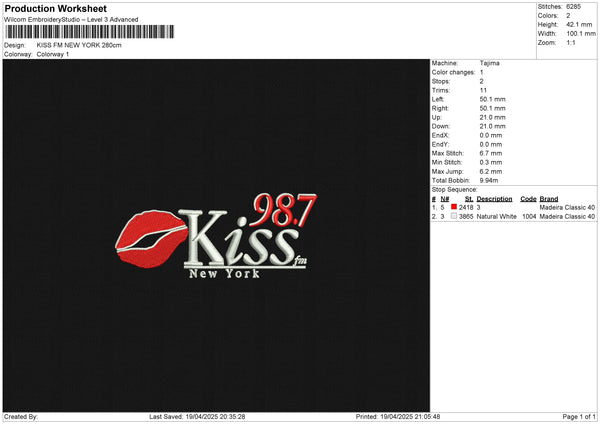This screenshot has height=424, width=600.
Task: Click the 'Created By:' footer label
Action: point(21,417)
